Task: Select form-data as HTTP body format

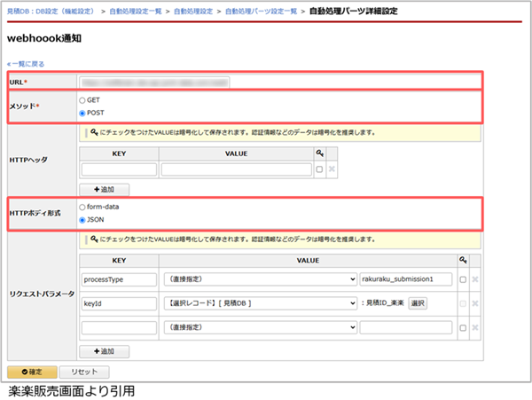Action: point(83,207)
